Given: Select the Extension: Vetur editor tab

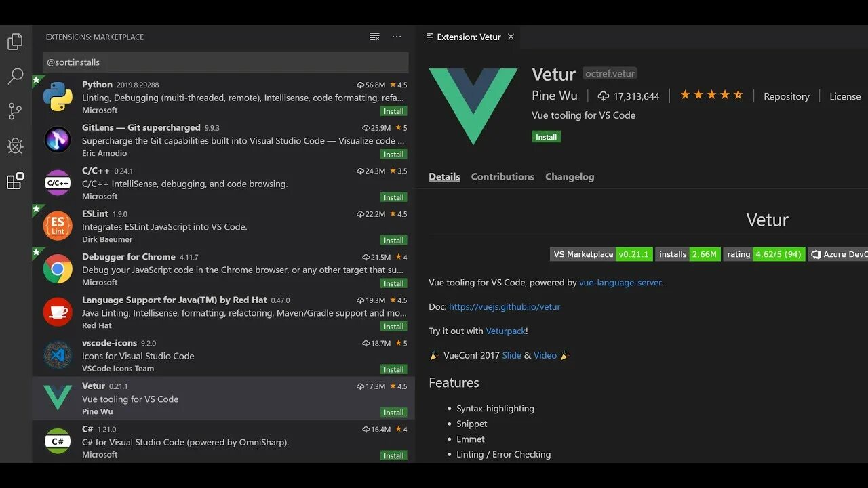Looking at the screenshot, I should point(469,37).
